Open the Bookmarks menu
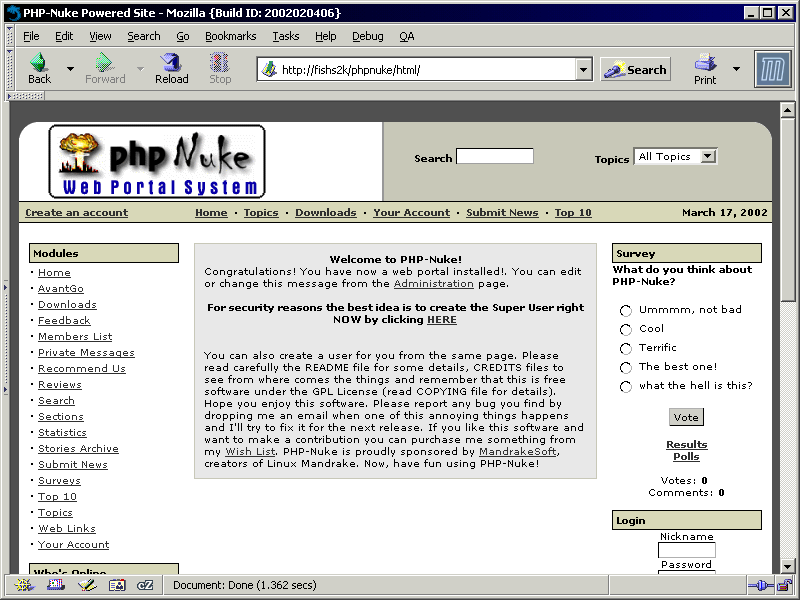 click(x=231, y=36)
